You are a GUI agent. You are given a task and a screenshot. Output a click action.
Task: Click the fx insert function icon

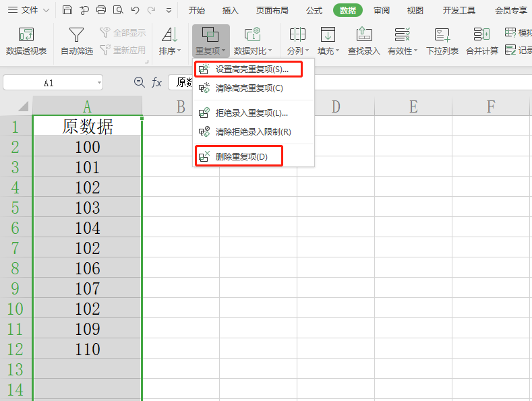point(156,82)
